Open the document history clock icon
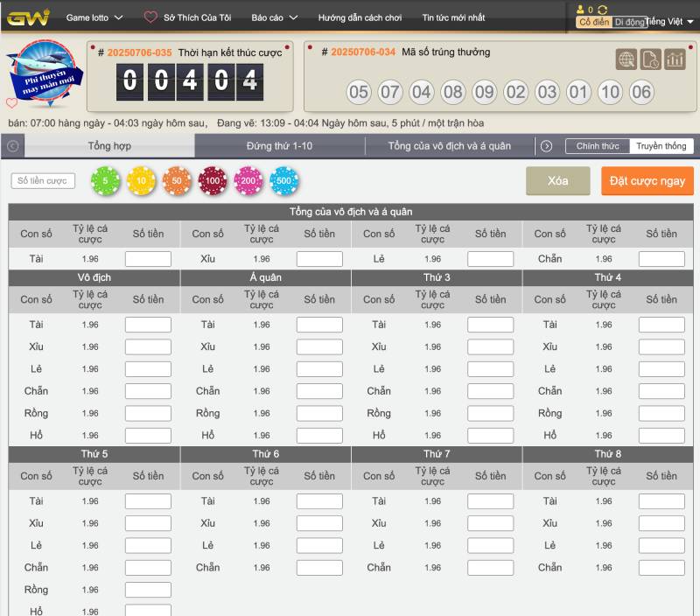This screenshot has width=700, height=616. (650, 59)
